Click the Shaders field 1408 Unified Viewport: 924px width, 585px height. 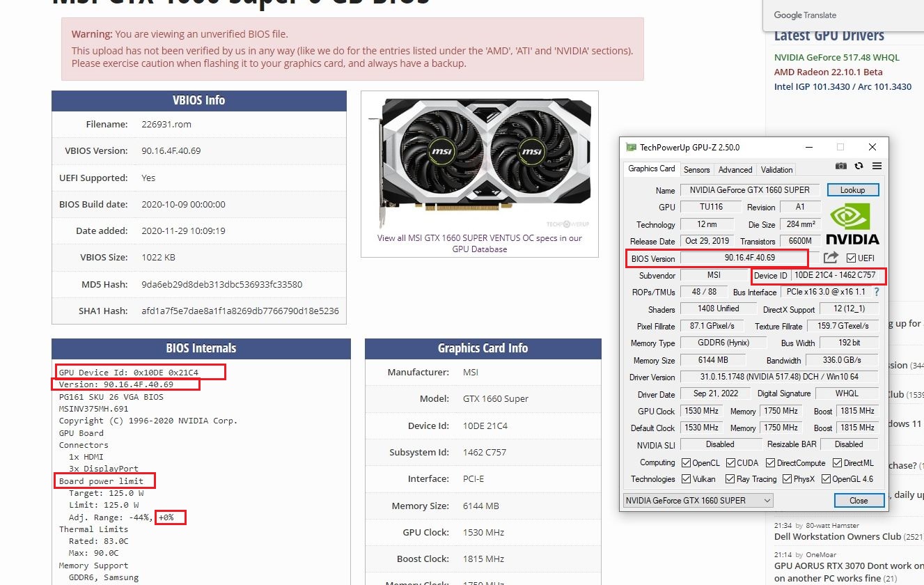(718, 309)
